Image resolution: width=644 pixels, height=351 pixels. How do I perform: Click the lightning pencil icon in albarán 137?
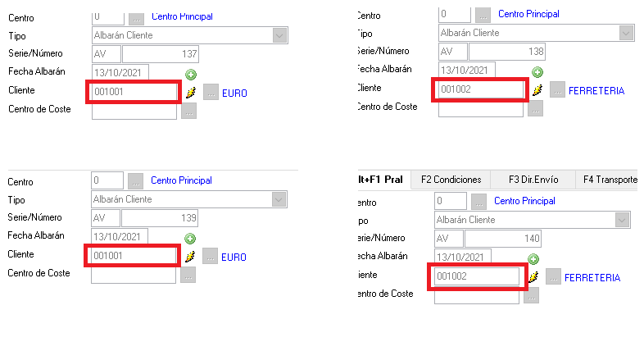[190, 93]
